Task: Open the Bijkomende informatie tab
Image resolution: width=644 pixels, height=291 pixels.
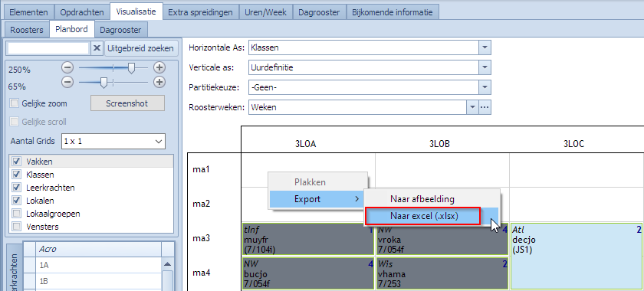Action: click(393, 12)
